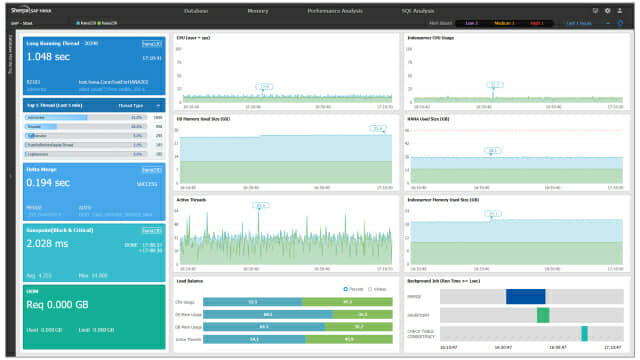The width and height of the screenshot is (640, 360).
Task: Click the HANA Used Size chart marker
Action: (x=493, y=151)
